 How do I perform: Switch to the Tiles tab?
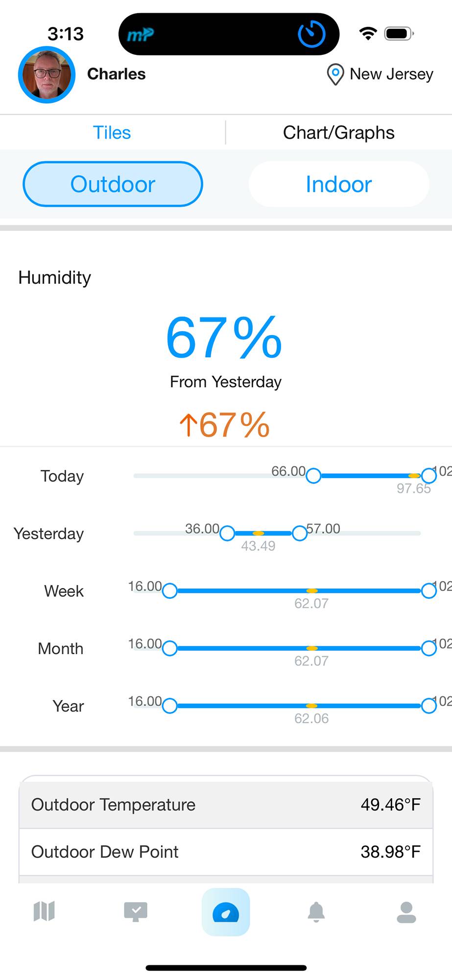[112, 133]
